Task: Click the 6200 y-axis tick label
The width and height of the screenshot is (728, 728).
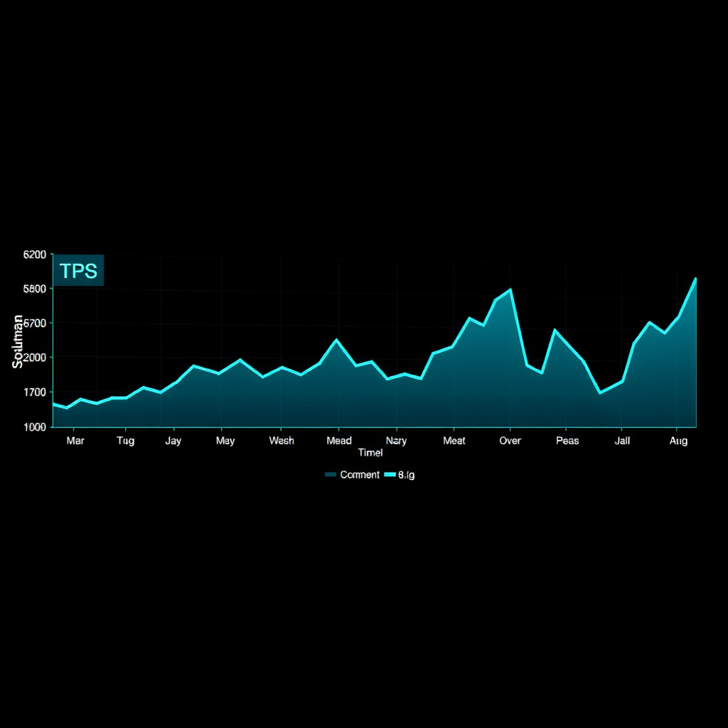Action: pyautogui.click(x=35, y=255)
